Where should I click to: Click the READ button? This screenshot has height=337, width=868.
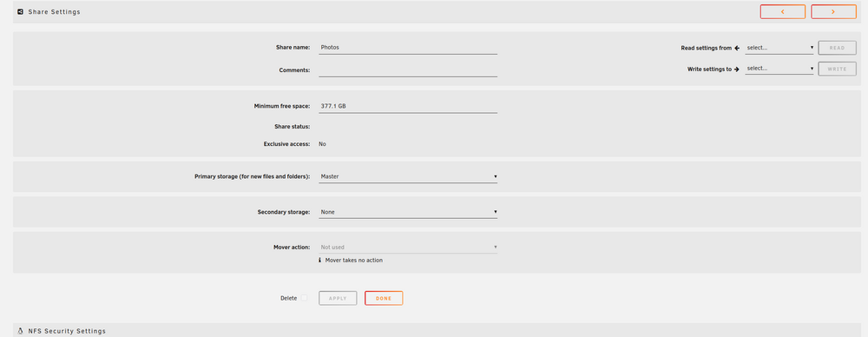coord(837,48)
